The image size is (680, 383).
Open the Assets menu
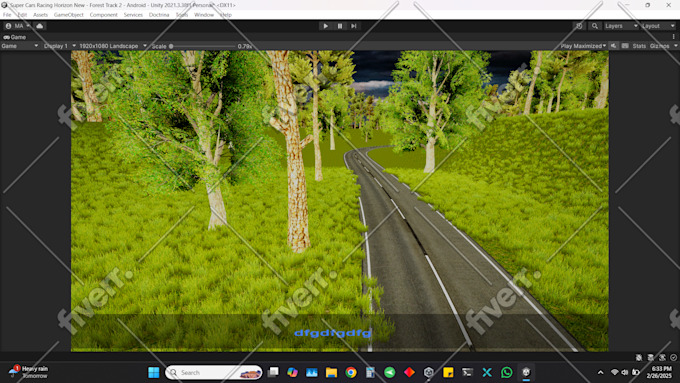pos(40,15)
